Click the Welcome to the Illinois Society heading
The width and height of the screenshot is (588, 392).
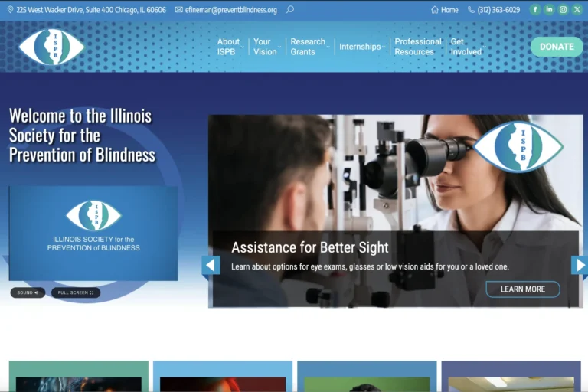coord(82,136)
